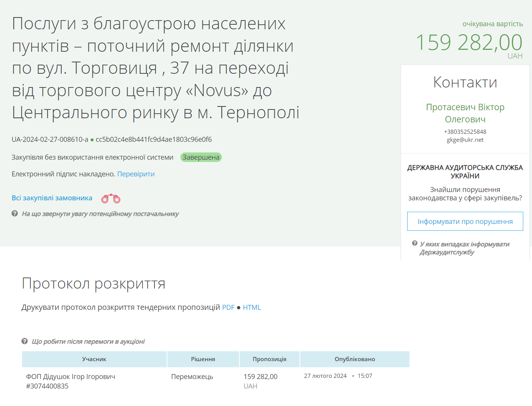Image resolution: width=532 pixels, height=406 pixels.
Task: Open Всі закупівлі замовника
Action: tap(52, 198)
